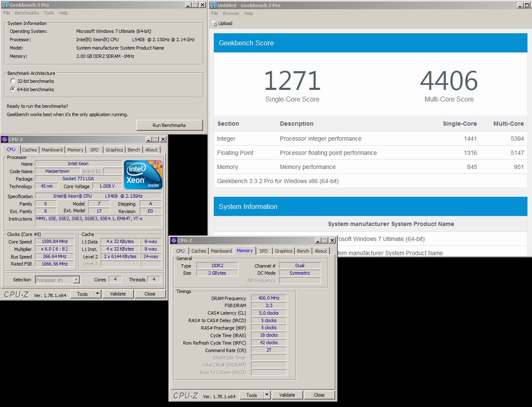Click the Rated FSB value 1066.56 MHz
This screenshot has height=407, width=532.
click(55, 264)
